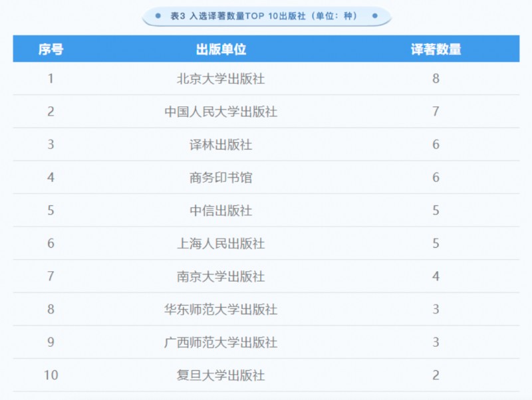The image size is (532, 400).
Task: Click count 6 in 商务印书馆 row
Action: pyautogui.click(x=436, y=177)
